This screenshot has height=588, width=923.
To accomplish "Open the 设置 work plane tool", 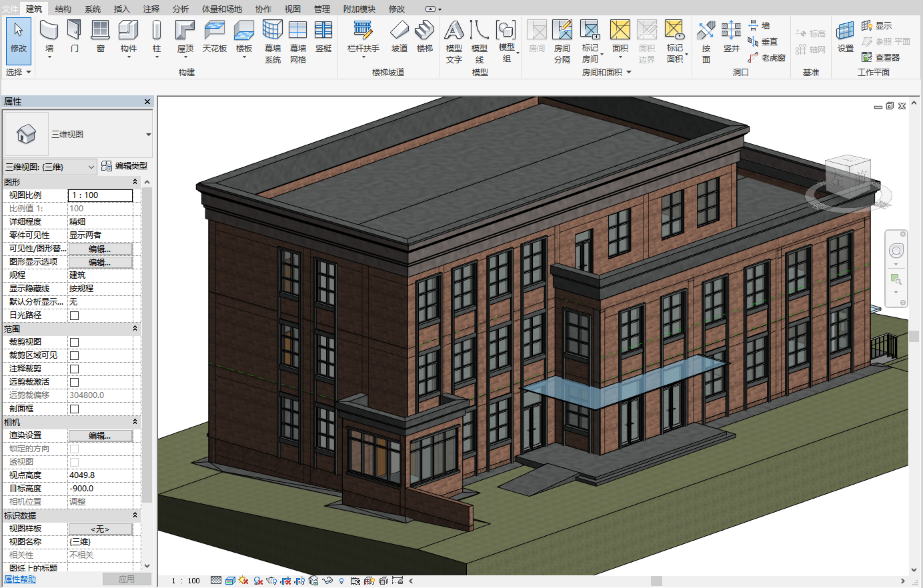I will [x=845, y=37].
